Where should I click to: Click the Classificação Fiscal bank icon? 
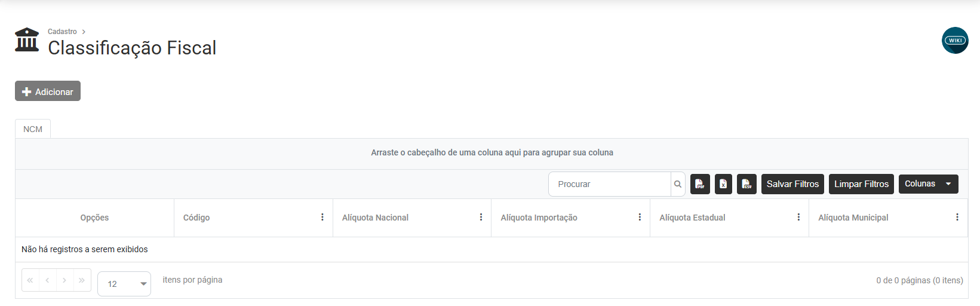click(27, 40)
